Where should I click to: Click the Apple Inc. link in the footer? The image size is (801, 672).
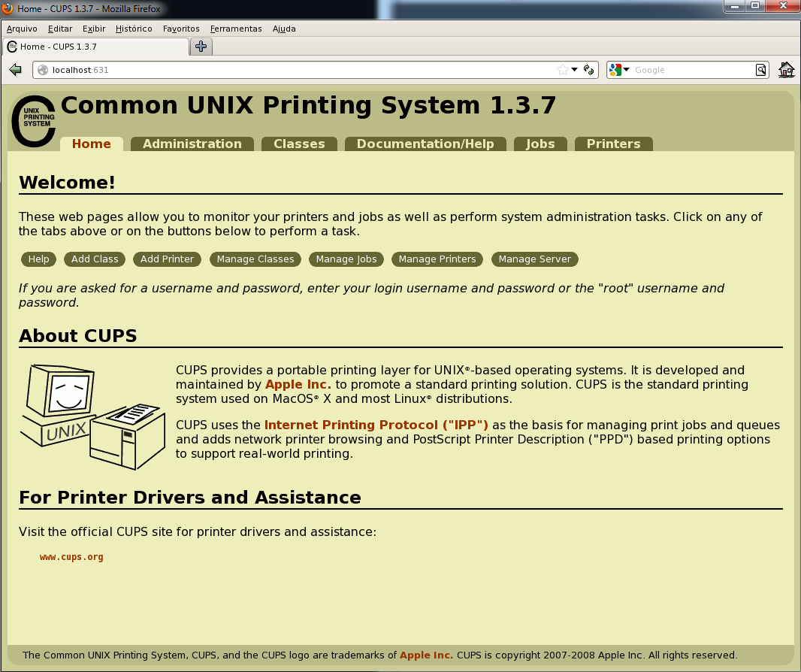coord(425,655)
